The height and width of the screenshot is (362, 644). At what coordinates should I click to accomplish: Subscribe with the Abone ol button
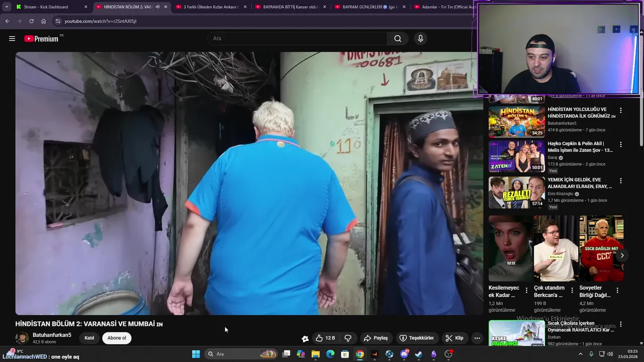117,338
